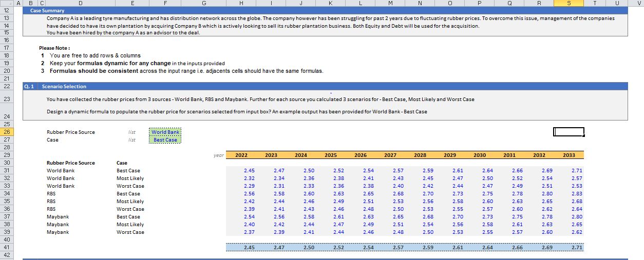Viewport: 644px width, 260px height.
Task: Click note 'You are free to add rows & columns'
Action: 95,55
